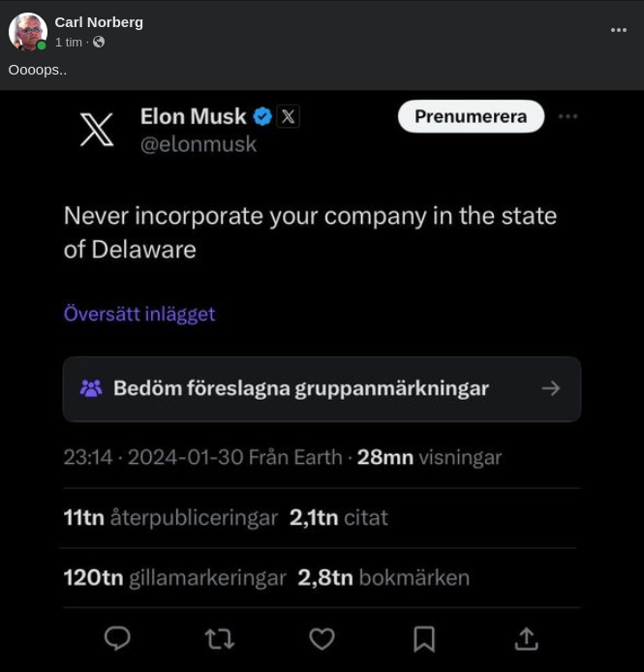This screenshot has width=644, height=672.
Task: Click the Prenumerera subscribe button
Action: coord(471,117)
